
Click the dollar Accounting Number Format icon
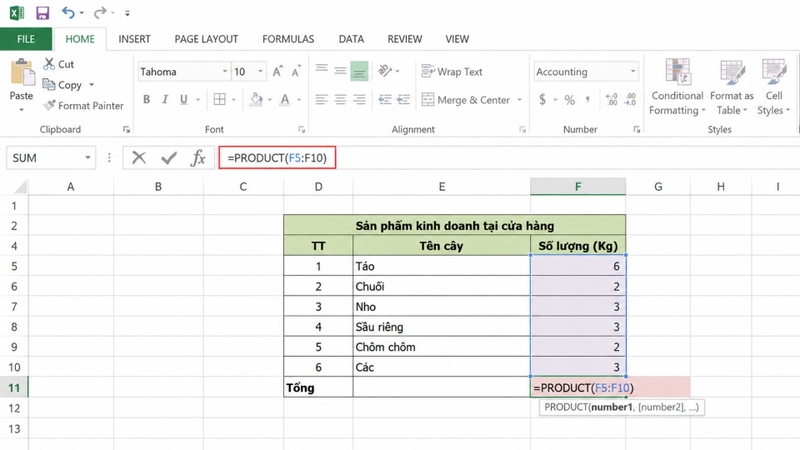542,99
